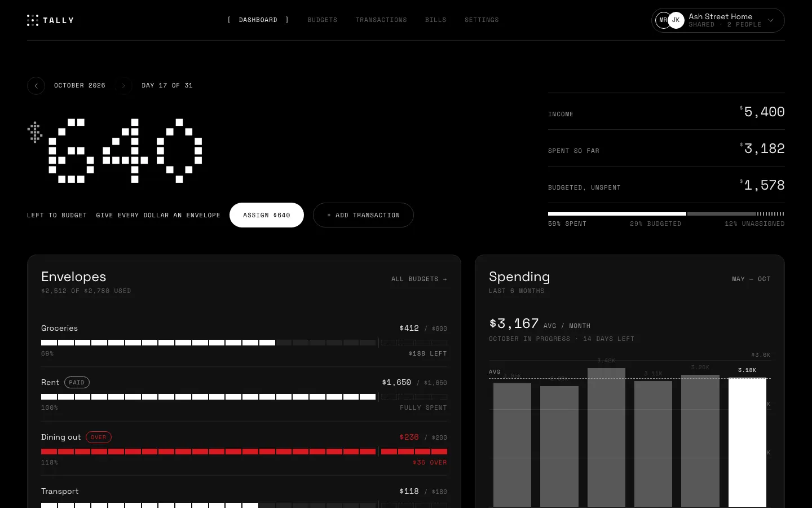
Task: Click the $188 LEFT label
Action: pos(428,354)
